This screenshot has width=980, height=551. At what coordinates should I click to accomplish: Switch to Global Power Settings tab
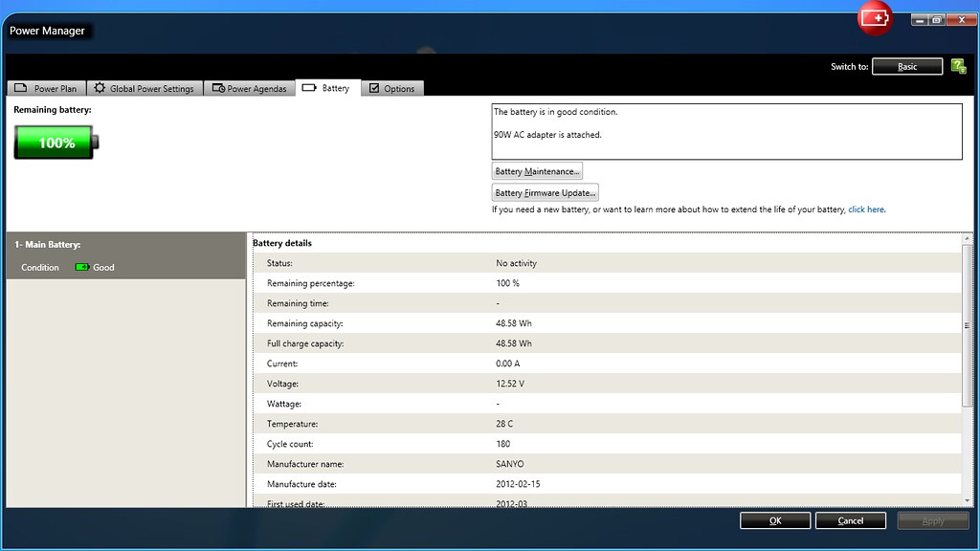pos(145,88)
